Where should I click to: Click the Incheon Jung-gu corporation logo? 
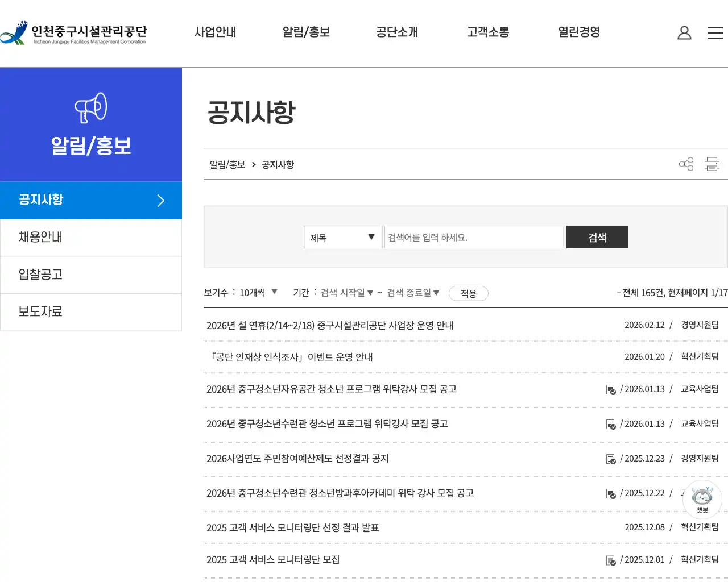74,33
